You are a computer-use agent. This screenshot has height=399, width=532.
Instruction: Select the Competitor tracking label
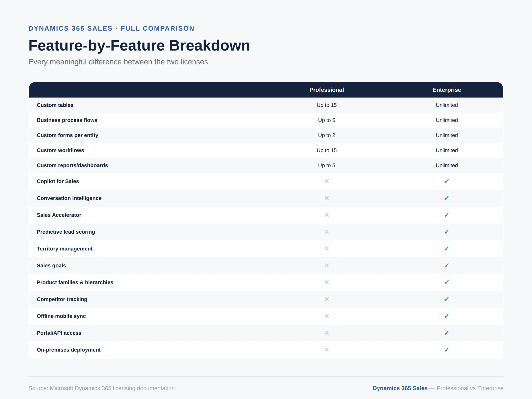[x=62, y=299]
